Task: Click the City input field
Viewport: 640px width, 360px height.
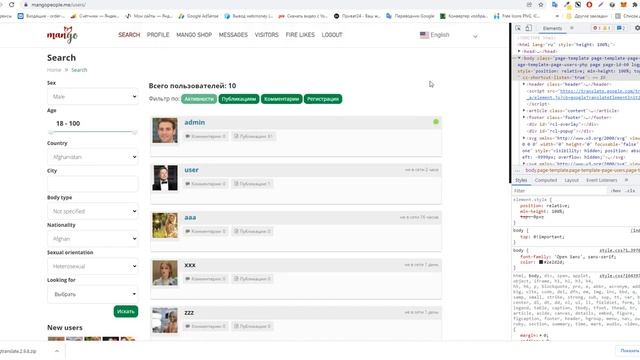Action: (93, 184)
